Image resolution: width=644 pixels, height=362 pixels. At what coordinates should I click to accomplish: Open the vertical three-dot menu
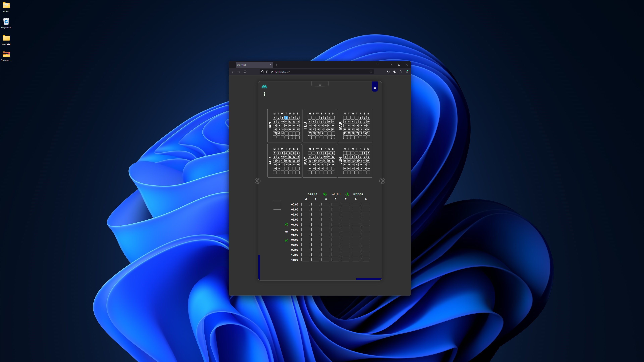[x=264, y=94]
